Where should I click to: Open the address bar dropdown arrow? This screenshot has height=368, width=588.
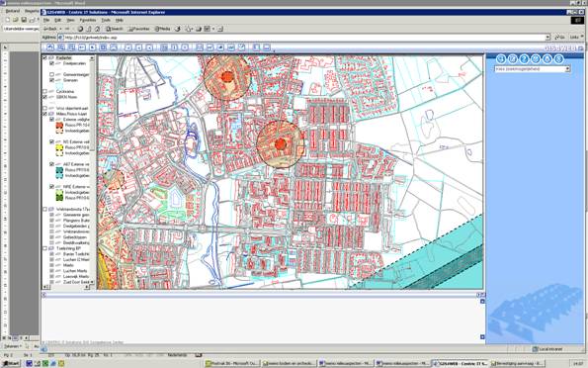point(547,38)
